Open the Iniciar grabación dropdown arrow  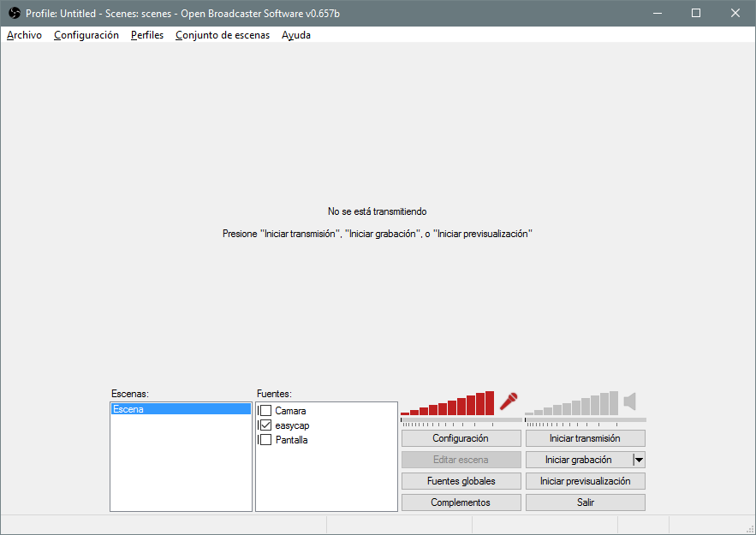coord(639,460)
